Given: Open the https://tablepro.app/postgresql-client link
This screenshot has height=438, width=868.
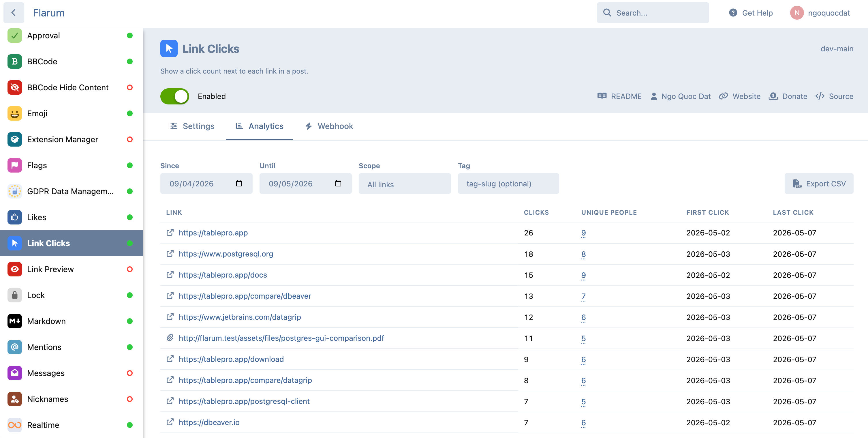Looking at the screenshot, I should coord(244,401).
